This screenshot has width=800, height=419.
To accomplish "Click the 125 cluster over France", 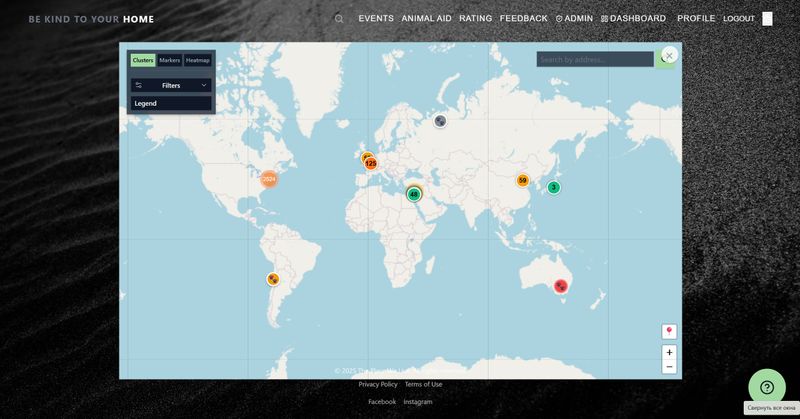I will point(371,163).
